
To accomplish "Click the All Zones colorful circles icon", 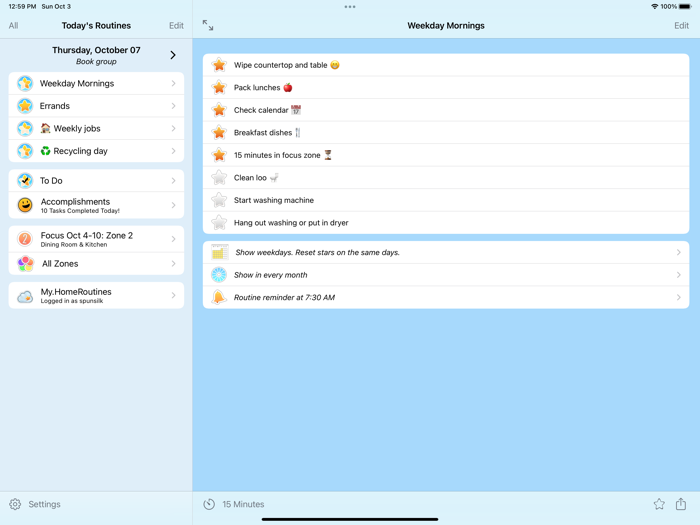I will [x=25, y=264].
